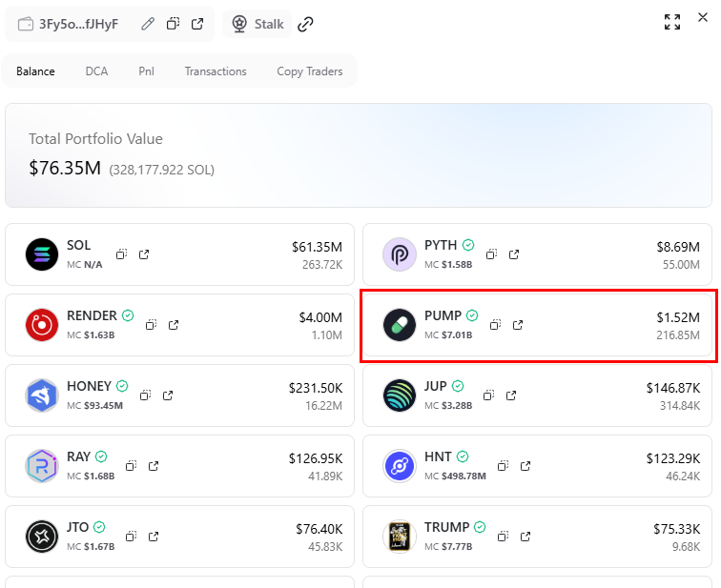
Task: Go to the Transactions tab
Action: [216, 71]
